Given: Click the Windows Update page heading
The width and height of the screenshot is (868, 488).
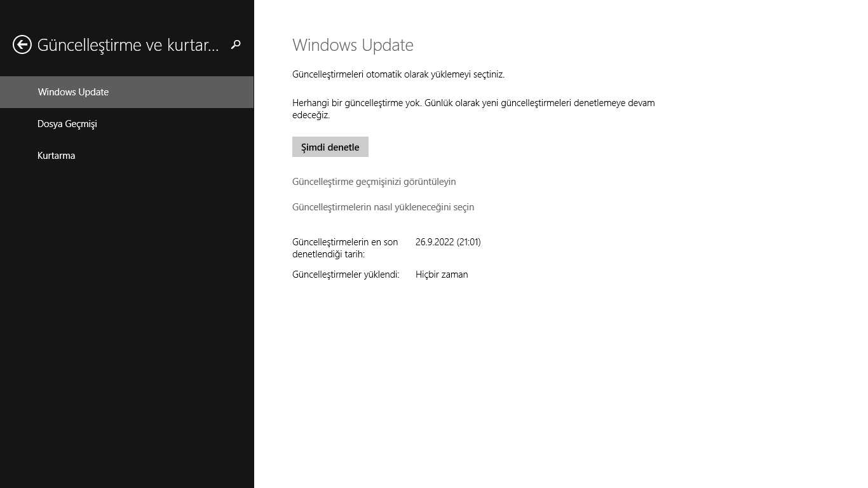Looking at the screenshot, I should coord(353,45).
